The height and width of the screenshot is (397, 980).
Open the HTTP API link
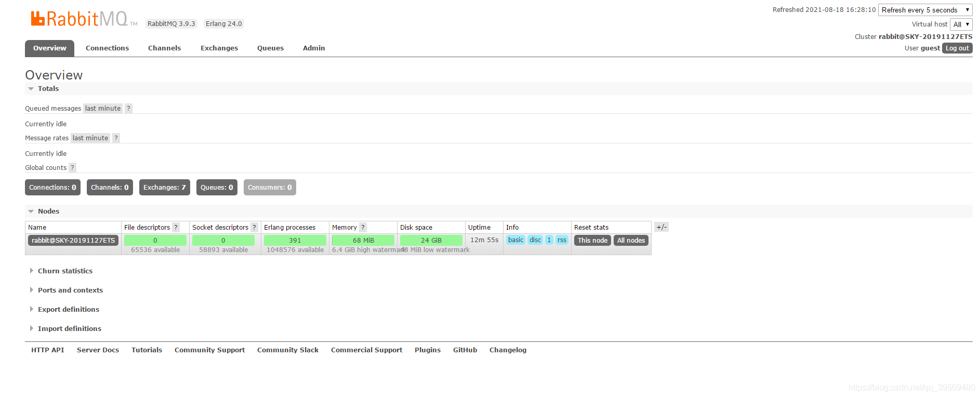point(48,350)
